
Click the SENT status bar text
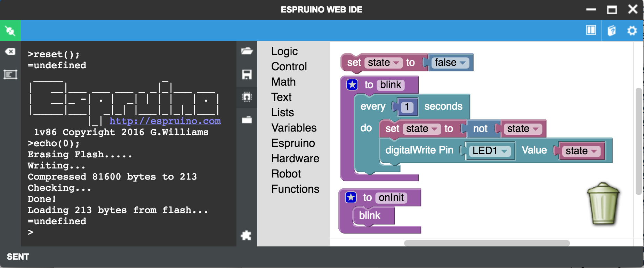pos(18,257)
